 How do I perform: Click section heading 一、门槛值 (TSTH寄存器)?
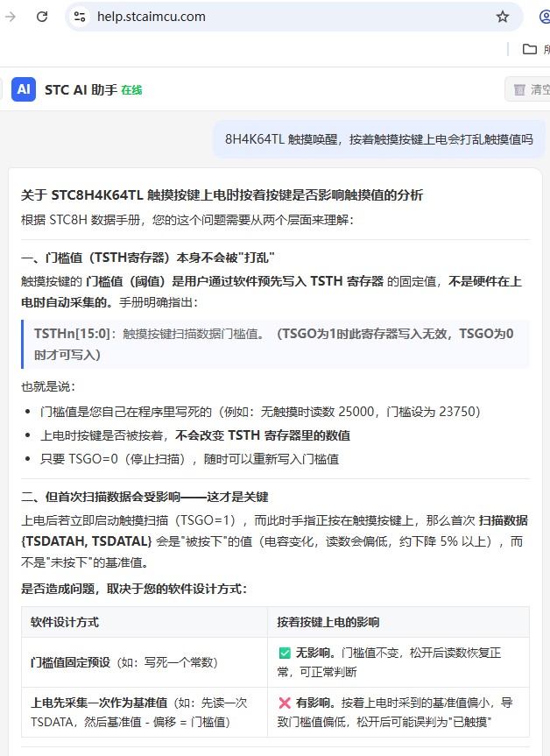pyautogui.click(x=147, y=258)
